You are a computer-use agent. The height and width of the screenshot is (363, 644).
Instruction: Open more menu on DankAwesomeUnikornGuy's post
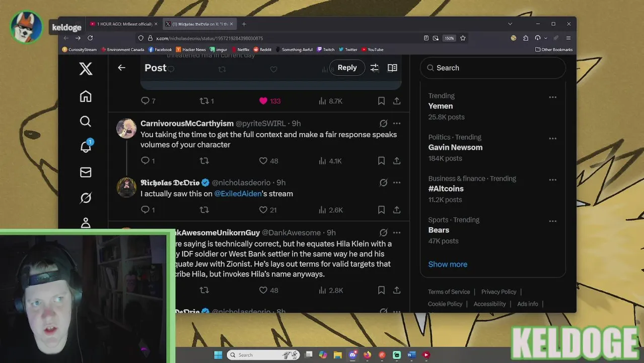(397, 233)
